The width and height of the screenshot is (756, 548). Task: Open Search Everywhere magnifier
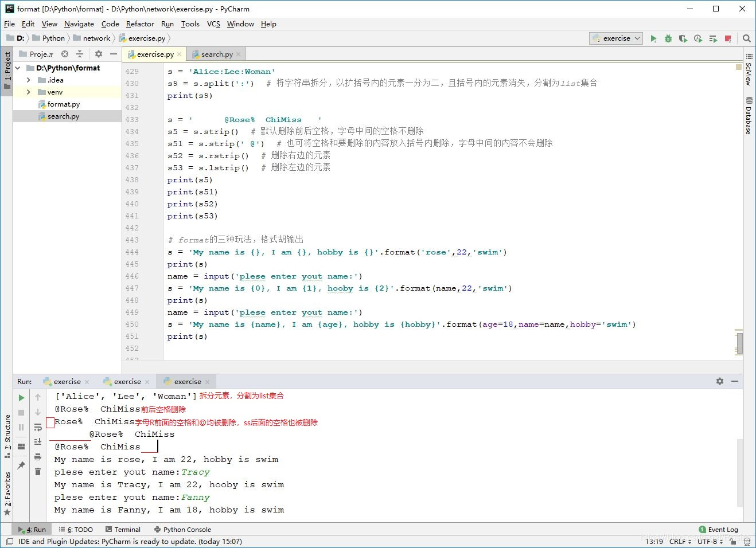tap(747, 38)
